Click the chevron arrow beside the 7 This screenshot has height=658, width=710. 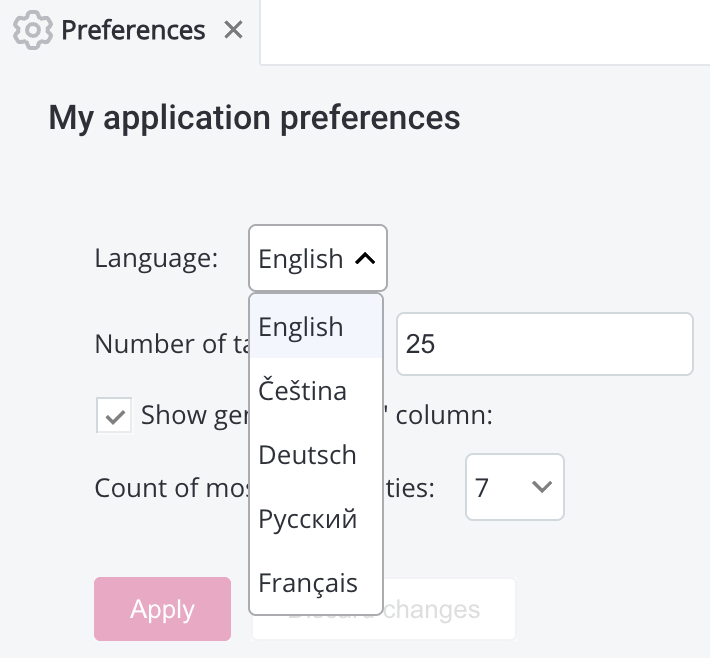pos(542,487)
